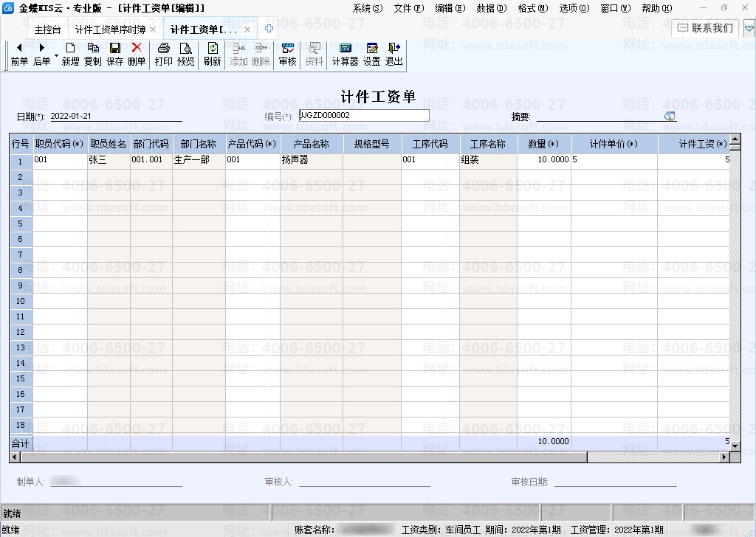756x537 pixels.
Task: Open the 计算器 calculator tool
Action: [x=346, y=54]
